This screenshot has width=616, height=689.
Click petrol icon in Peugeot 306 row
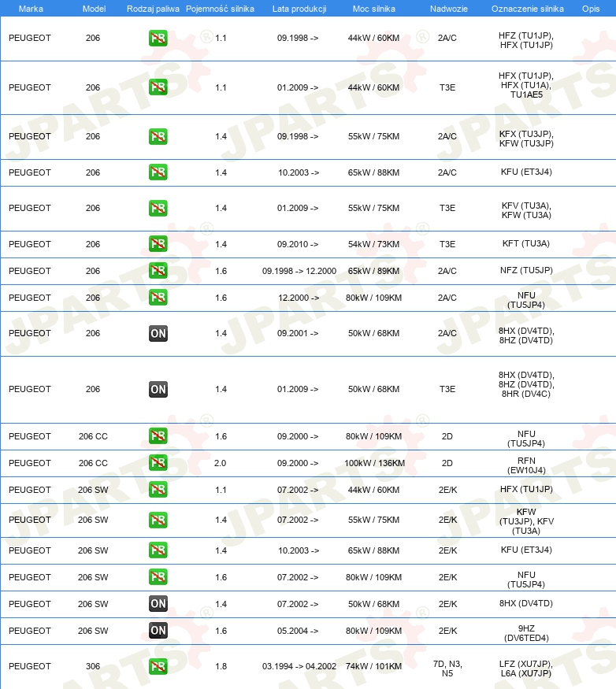(x=158, y=667)
